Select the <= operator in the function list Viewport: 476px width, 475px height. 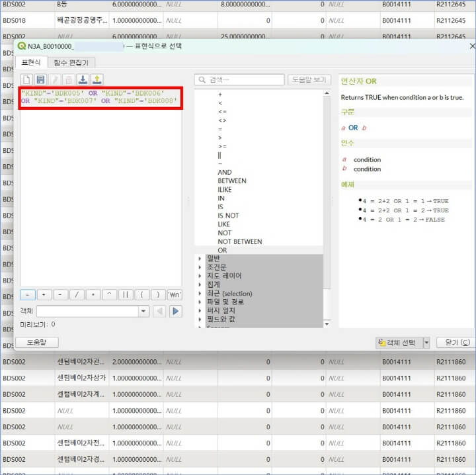(x=222, y=112)
